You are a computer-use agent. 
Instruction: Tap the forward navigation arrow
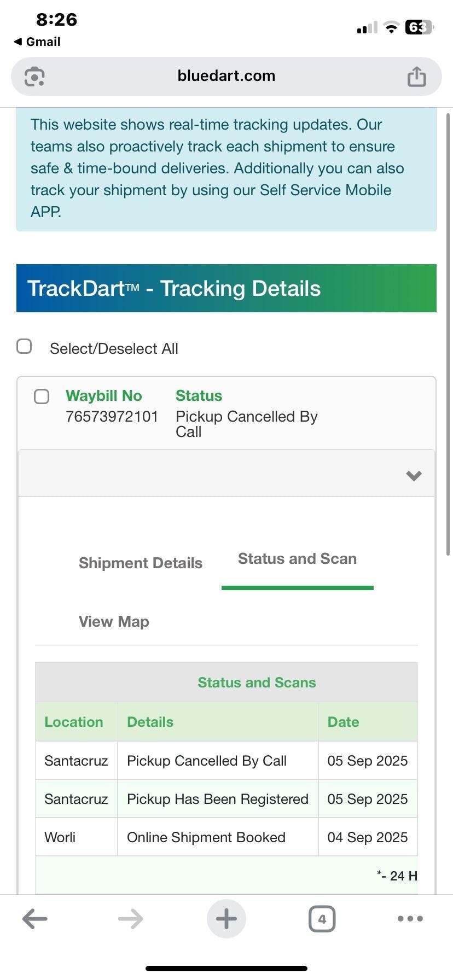point(131,919)
